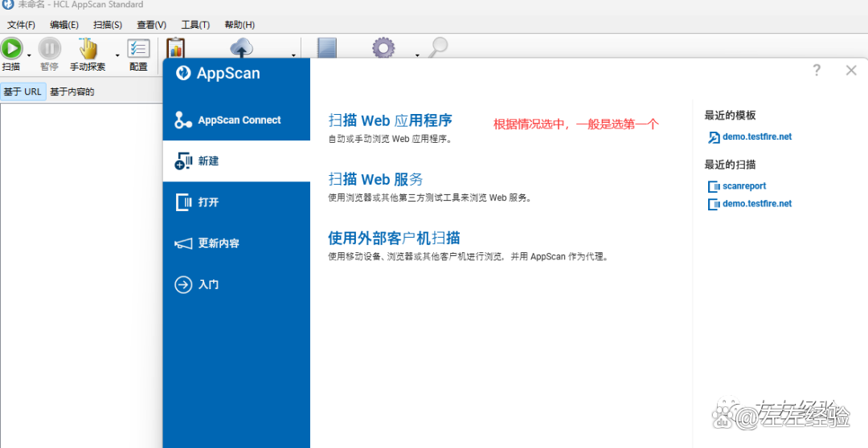Select 入门 in the welcome sidebar
The width and height of the screenshot is (868, 448).
click(236, 284)
